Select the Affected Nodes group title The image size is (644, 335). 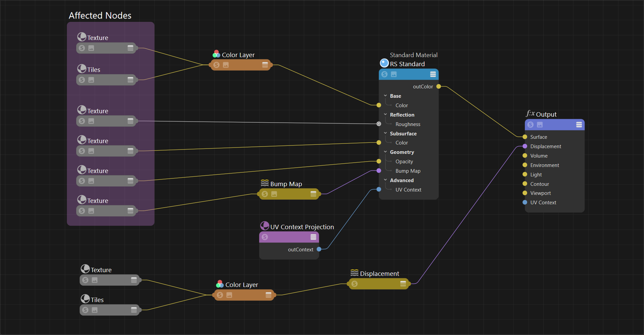pos(100,15)
